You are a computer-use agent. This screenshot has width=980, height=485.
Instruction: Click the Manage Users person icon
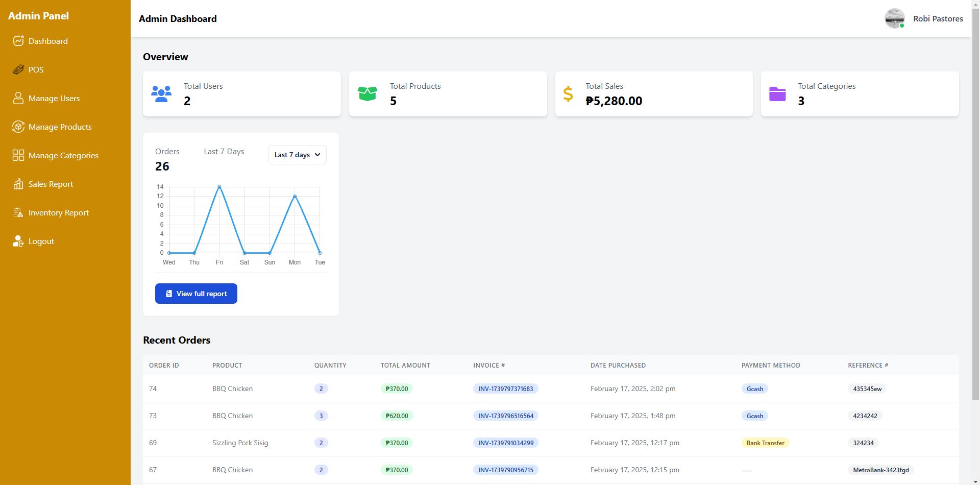pos(18,98)
